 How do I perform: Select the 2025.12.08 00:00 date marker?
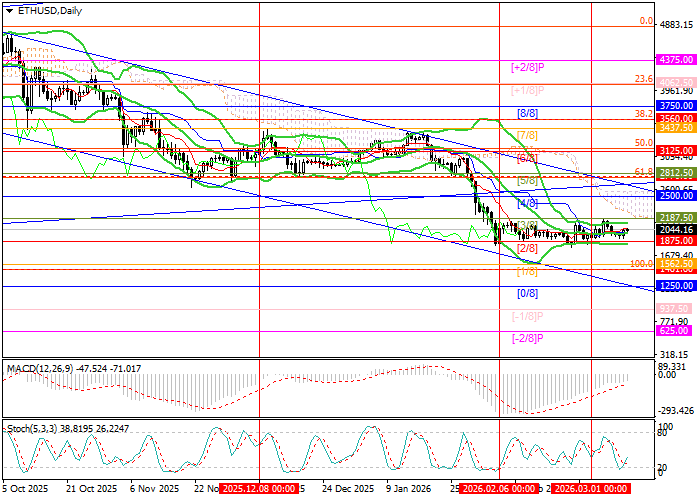point(259,489)
